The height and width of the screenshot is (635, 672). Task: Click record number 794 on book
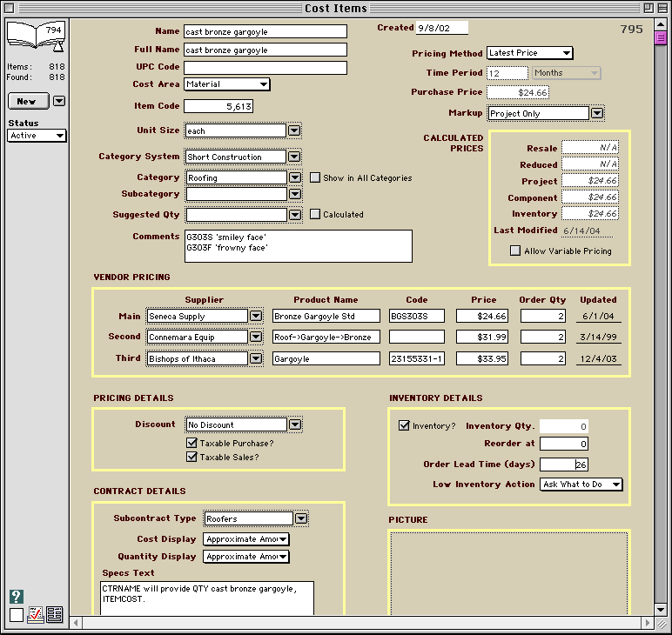click(x=54, y=30)
